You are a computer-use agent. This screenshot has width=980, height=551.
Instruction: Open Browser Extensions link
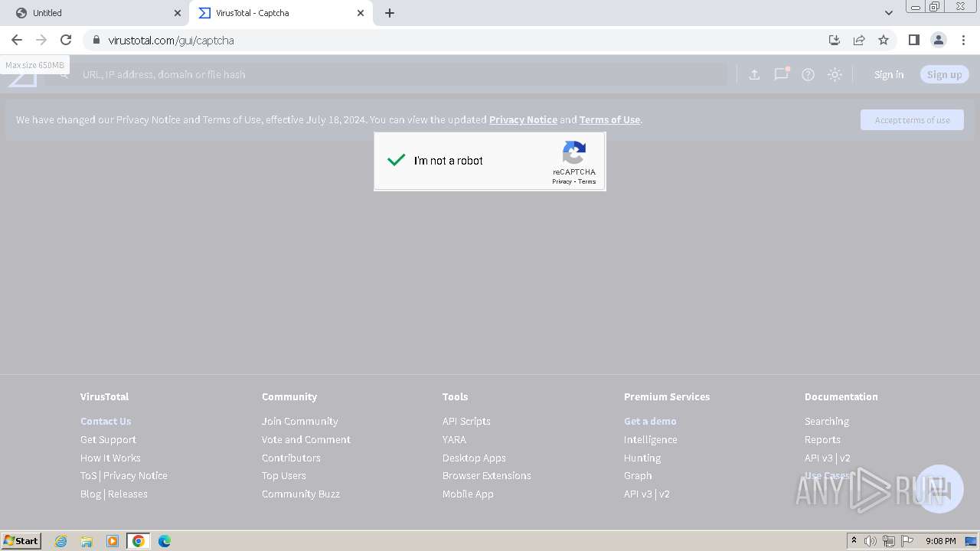487,475
